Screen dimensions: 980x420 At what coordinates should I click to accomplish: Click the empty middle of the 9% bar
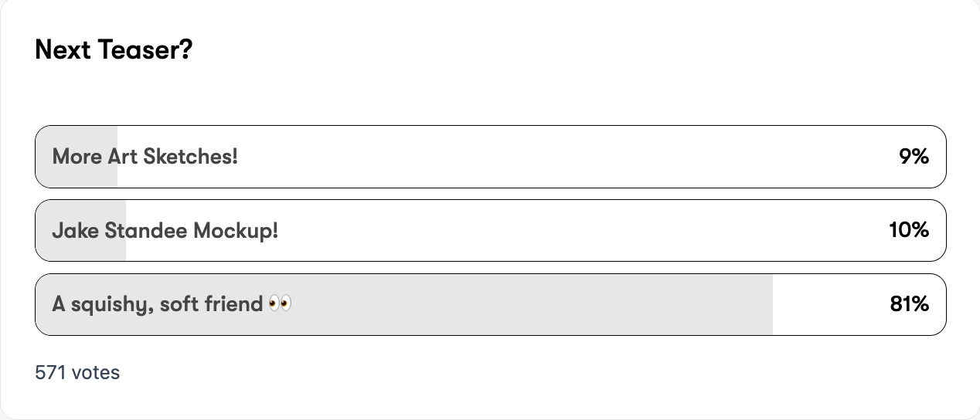coord(541,157)
